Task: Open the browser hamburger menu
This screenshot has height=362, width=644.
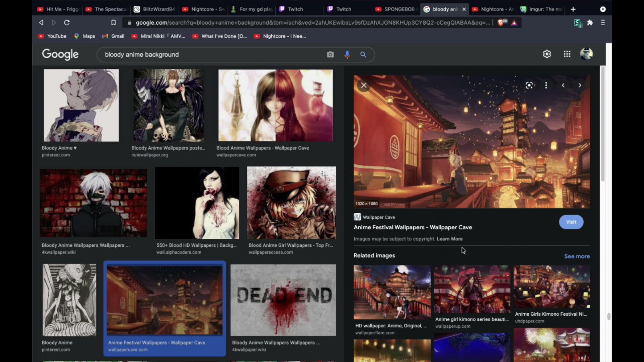Action: [603, 23]
